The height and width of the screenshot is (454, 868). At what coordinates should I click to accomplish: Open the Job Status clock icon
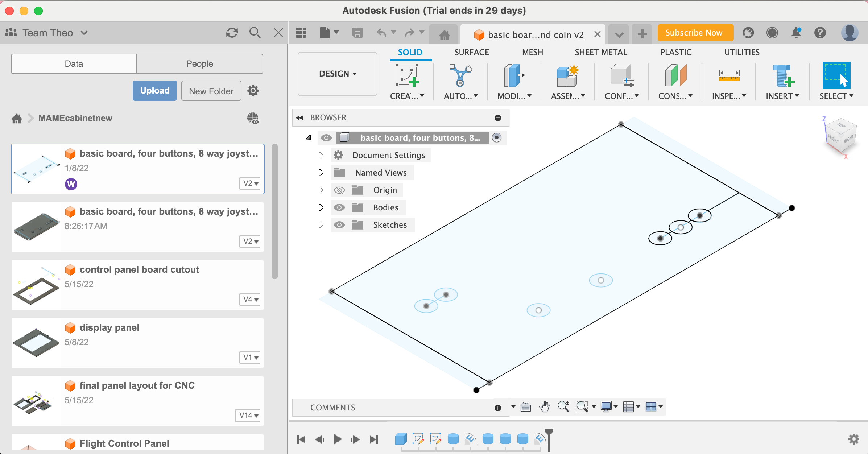coord(772,33)
